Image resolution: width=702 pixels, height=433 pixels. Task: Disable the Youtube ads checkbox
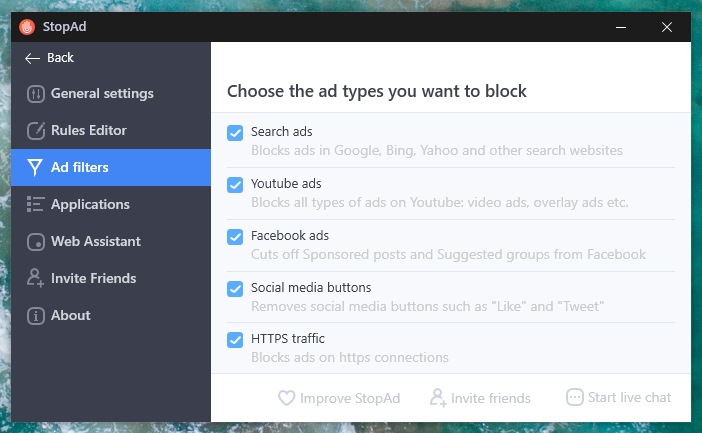pyautogui.click(x=235, y=185)
